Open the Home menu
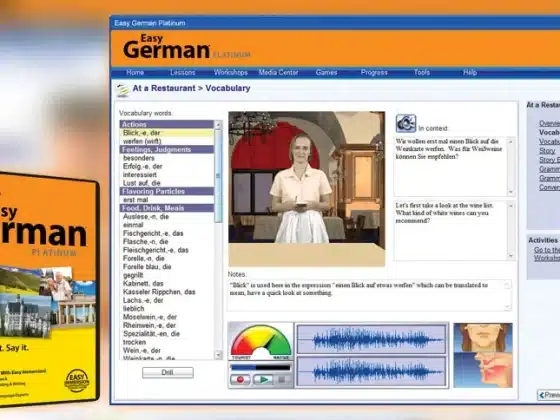Image resolution: width=560 pixels, height=420 pixels. [135, 72]
